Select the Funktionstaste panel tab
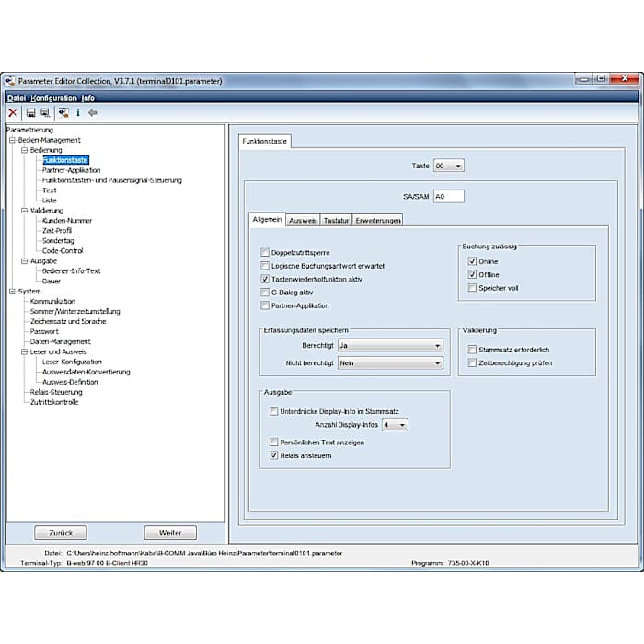The height and width of the screenshot is (644, 644). pos(265,142)
